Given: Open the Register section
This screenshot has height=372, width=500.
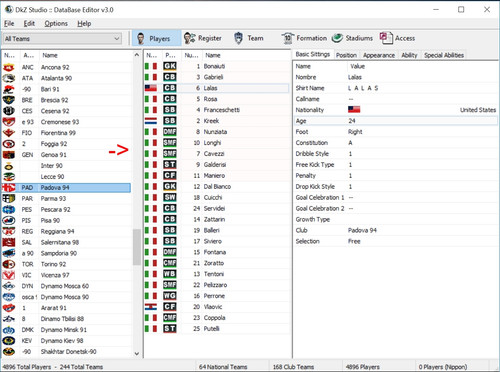Looking at the screenshot, I should click(203, 38).
